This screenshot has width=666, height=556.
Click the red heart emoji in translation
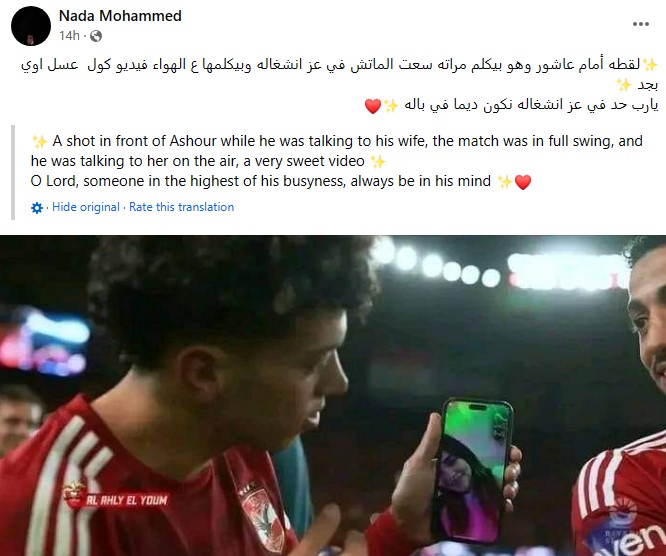(523, 182)
